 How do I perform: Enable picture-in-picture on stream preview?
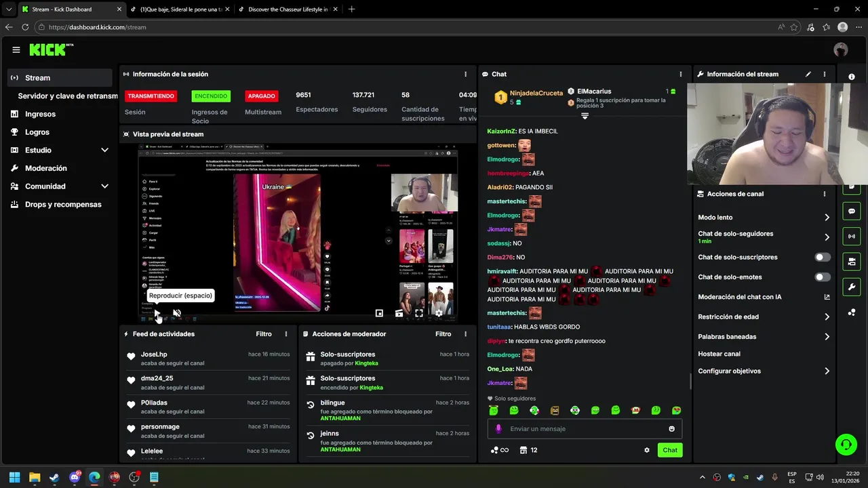pos(379,313)
